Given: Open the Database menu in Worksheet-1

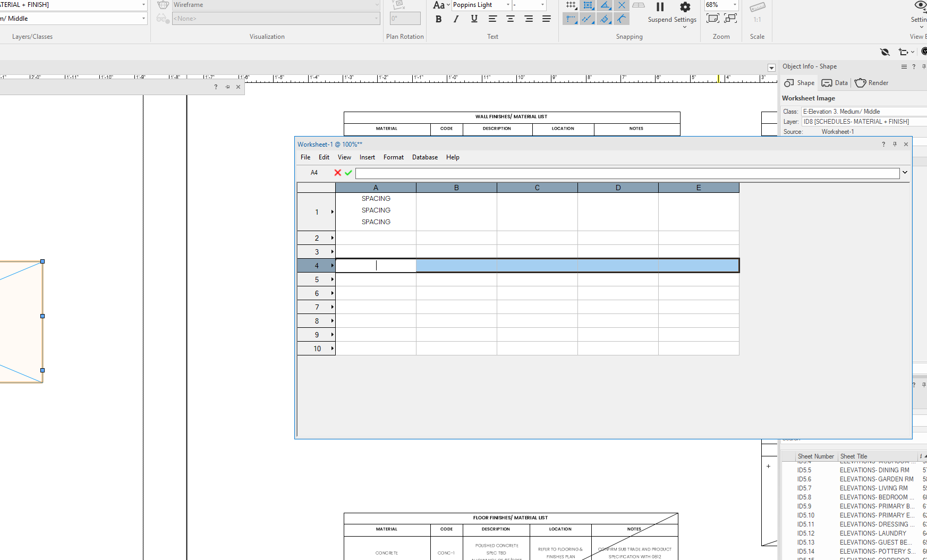Looking at the screenshot, I should click(x=424, y=157).
